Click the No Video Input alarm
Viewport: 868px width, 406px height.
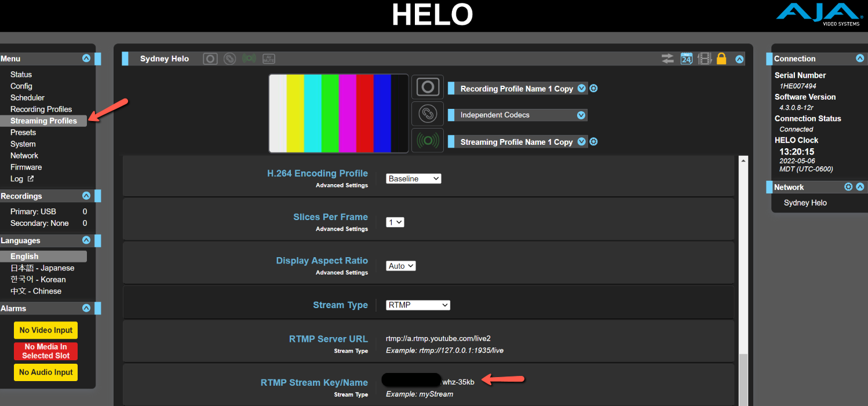[x=46, y=330]
